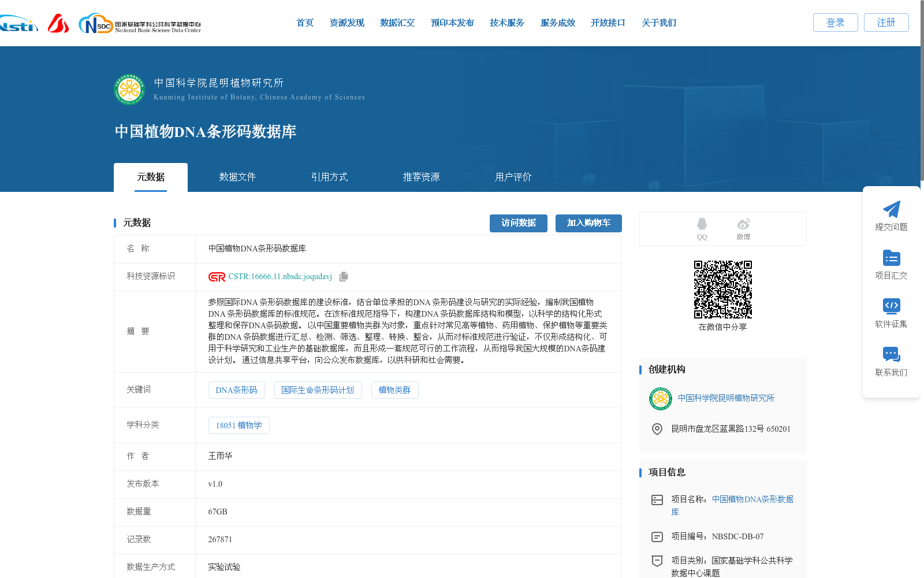
Task: Click record count 267871
Action: pos(220,540)
